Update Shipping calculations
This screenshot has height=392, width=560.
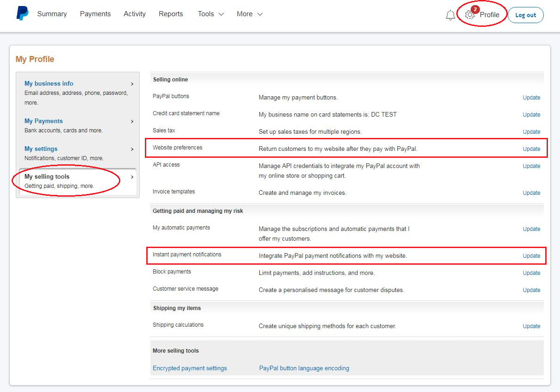531,326
